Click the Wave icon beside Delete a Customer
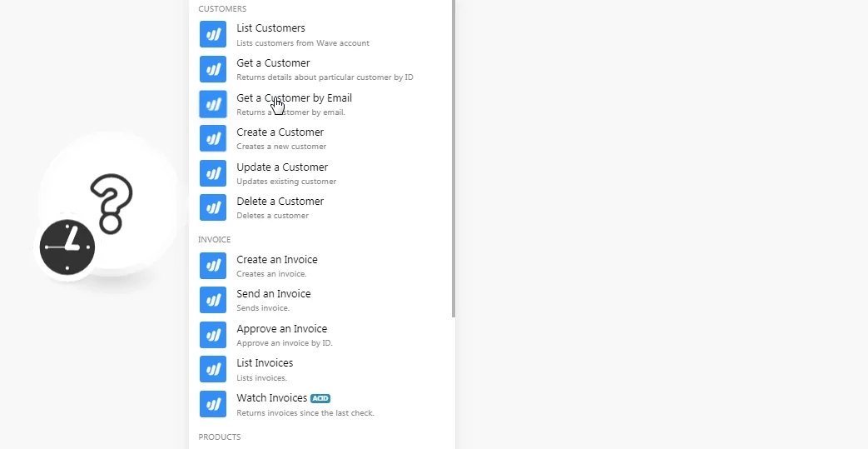 tap(213, 207)
